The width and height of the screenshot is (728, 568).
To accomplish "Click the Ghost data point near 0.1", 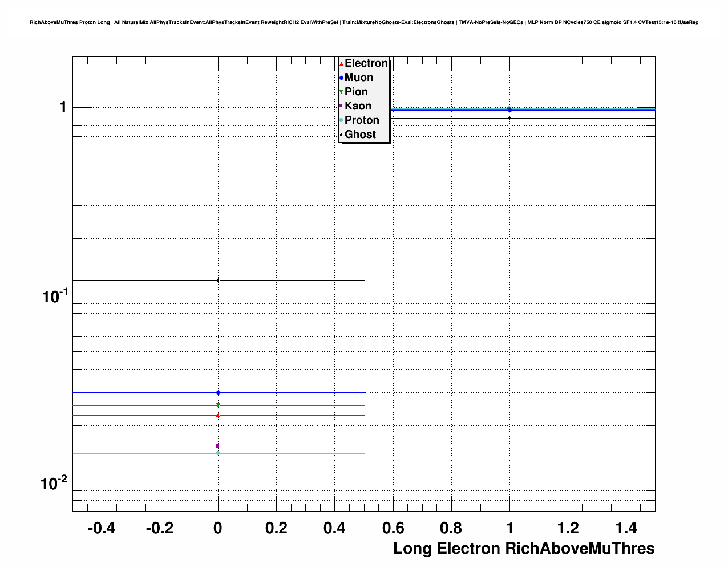I will (x=218, y=280).
